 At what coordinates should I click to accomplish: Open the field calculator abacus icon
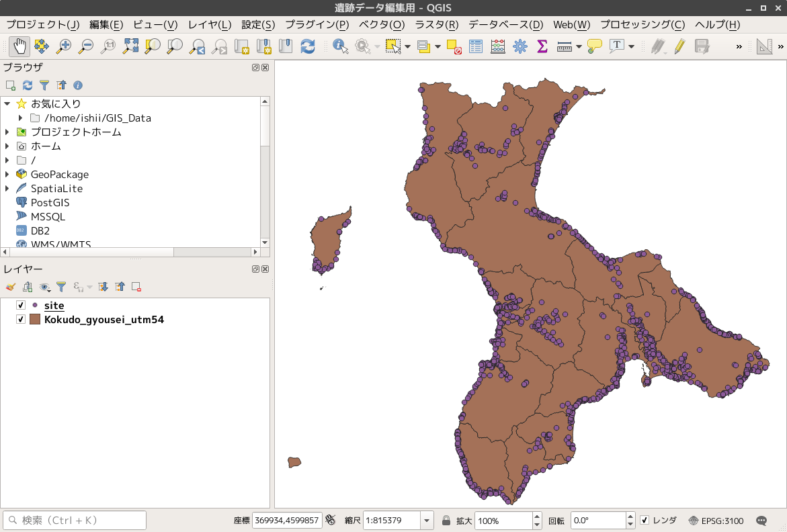point(498,46)
